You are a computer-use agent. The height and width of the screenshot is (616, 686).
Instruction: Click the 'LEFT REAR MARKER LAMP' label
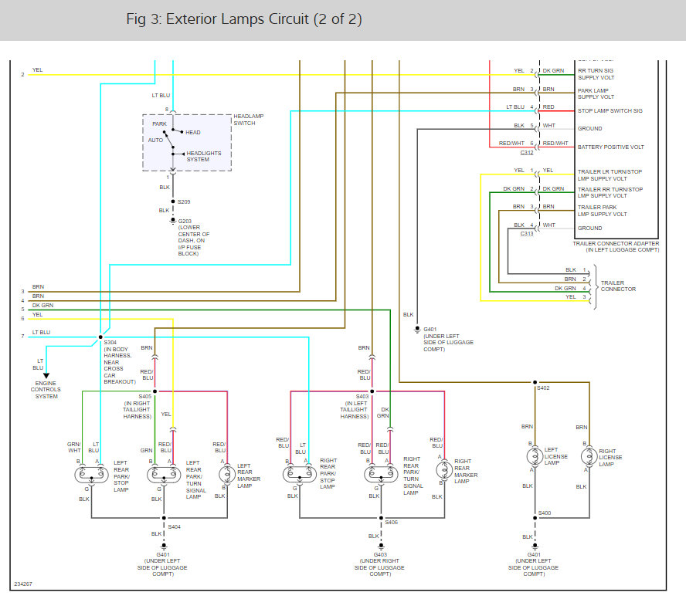tap(249, 476)
